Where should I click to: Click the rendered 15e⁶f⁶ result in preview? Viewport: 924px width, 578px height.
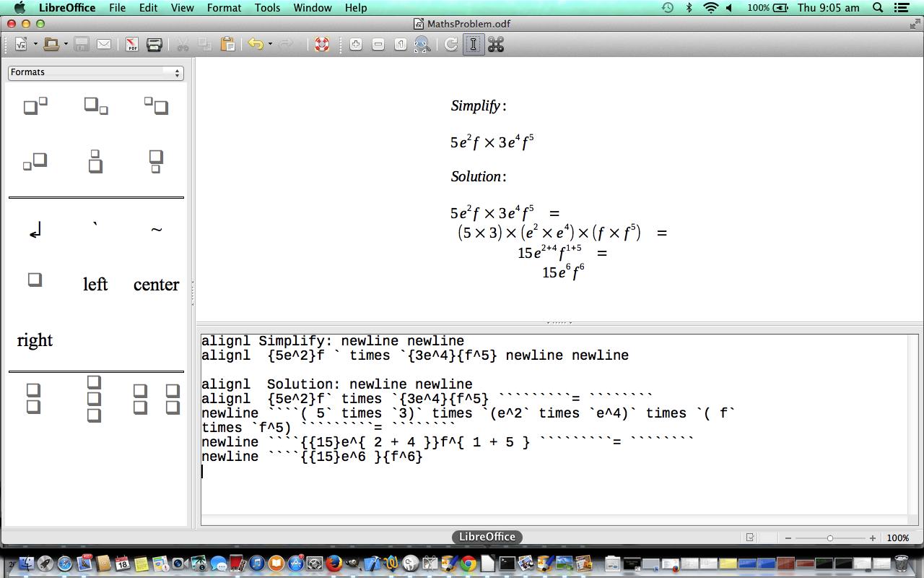click(563, 272)
